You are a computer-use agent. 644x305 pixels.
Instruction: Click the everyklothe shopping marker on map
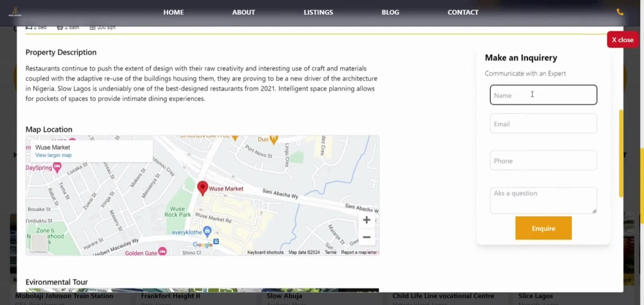point(207,231)
